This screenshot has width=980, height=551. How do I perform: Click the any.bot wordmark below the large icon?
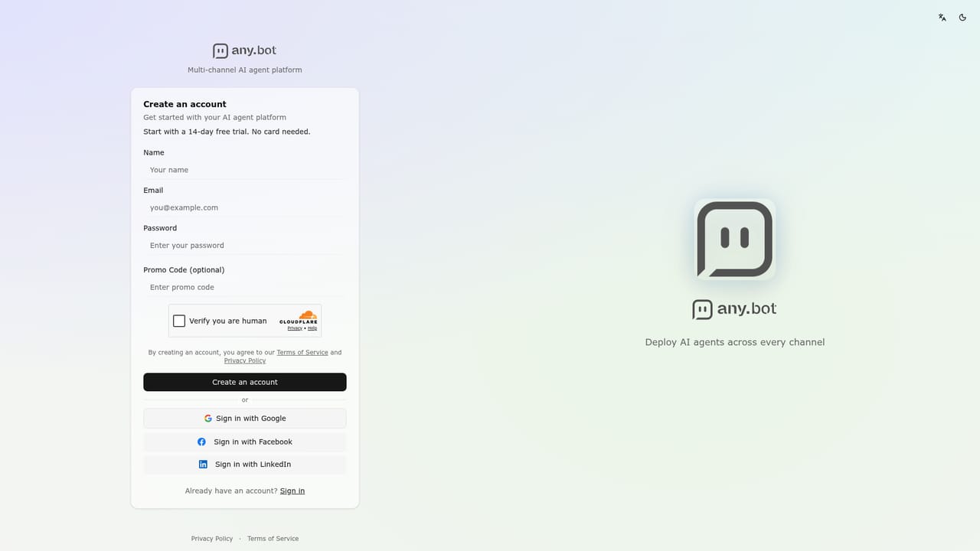point(735,309)
